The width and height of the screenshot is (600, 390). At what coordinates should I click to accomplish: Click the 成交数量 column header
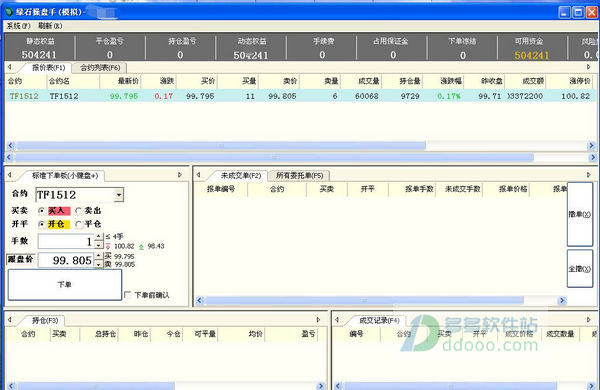[x=560, y=334]
